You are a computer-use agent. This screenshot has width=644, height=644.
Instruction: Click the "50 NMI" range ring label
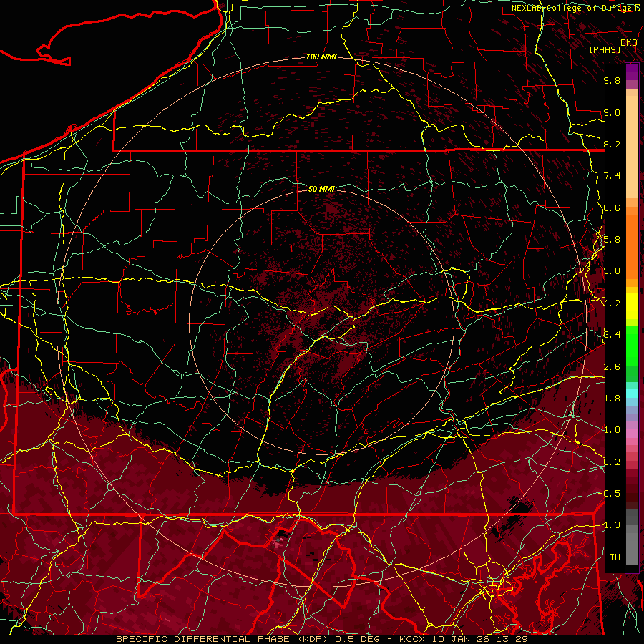[x=321, y=189]
